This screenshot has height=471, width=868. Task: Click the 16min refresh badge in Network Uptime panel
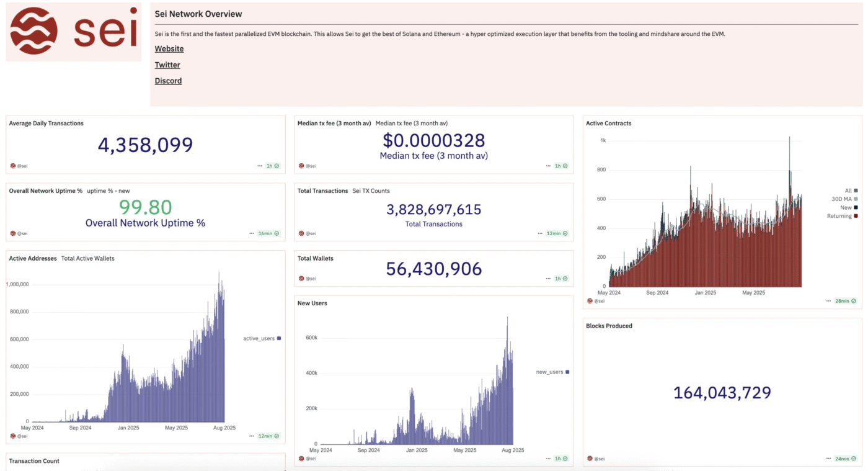coord(269,233)
